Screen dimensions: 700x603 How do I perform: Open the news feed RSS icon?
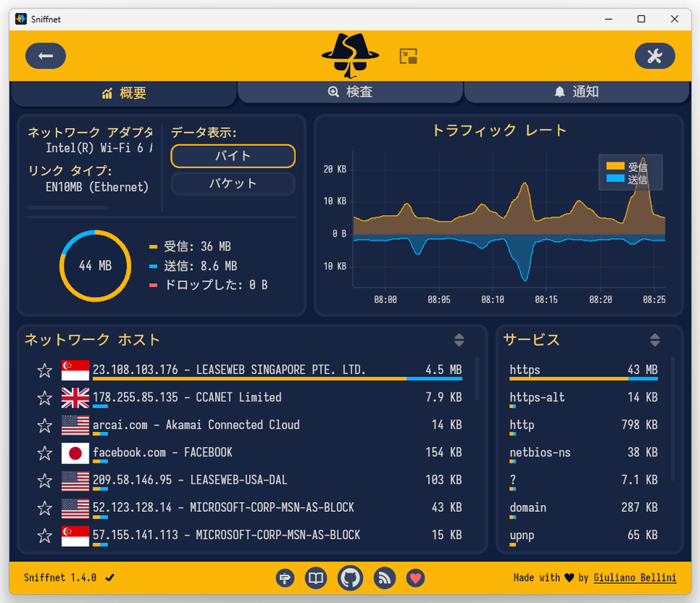point(385,578)
